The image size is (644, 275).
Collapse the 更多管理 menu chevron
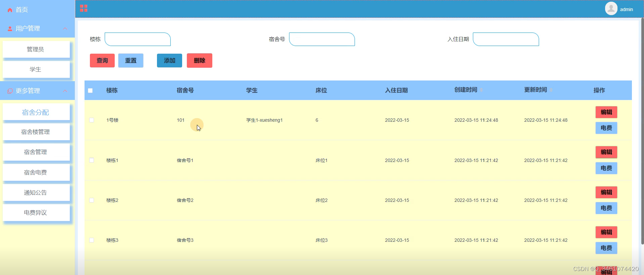65,91
